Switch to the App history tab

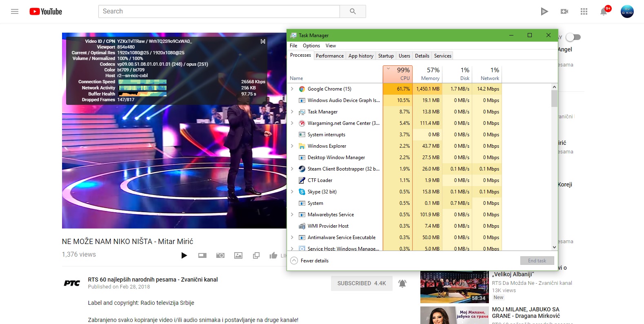tap(361, 56)
